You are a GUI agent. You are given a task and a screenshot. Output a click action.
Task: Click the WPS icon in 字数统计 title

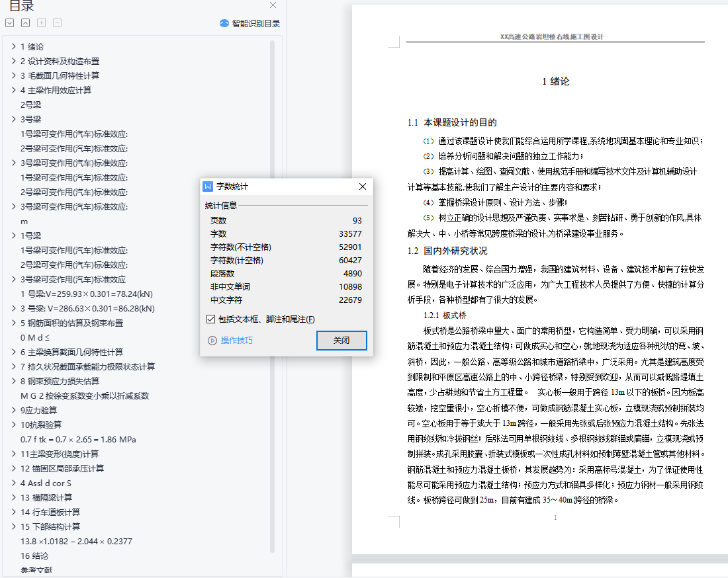[x=208, y=186]
